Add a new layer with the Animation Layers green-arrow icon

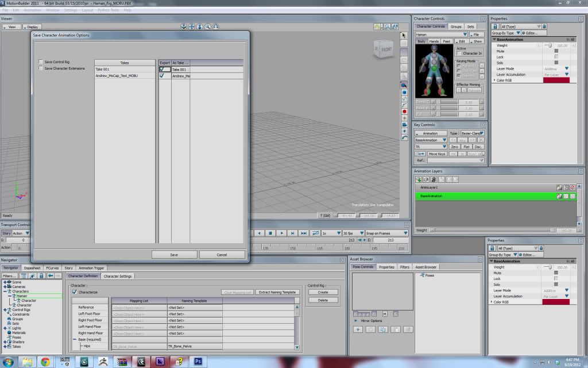419,179
